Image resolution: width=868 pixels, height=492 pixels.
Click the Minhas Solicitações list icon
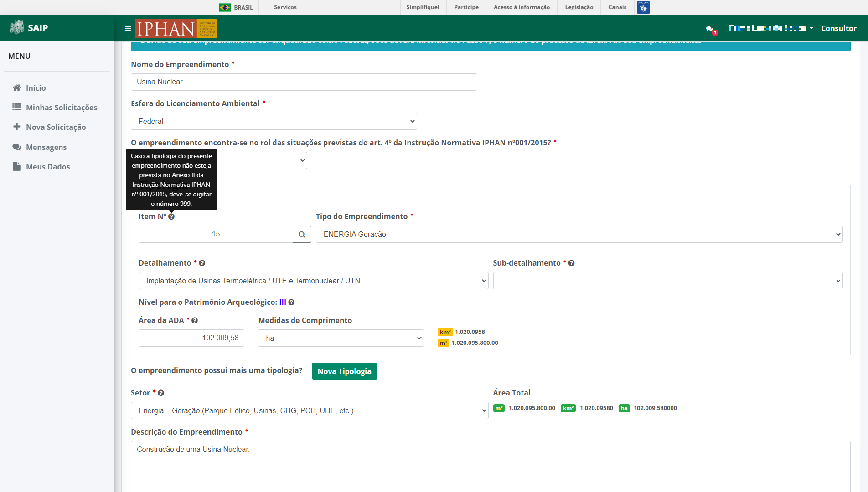(x=17, y=107)
